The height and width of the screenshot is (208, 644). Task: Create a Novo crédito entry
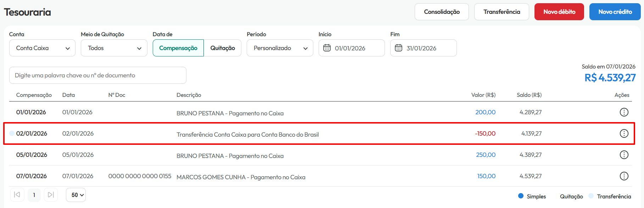tap(615, 12)
